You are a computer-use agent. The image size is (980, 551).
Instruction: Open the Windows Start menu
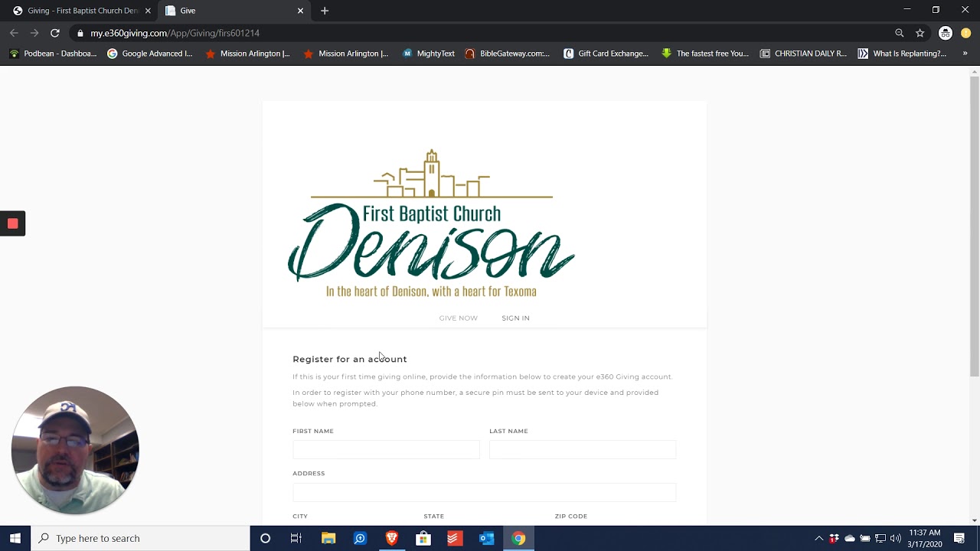click(15, 538)
